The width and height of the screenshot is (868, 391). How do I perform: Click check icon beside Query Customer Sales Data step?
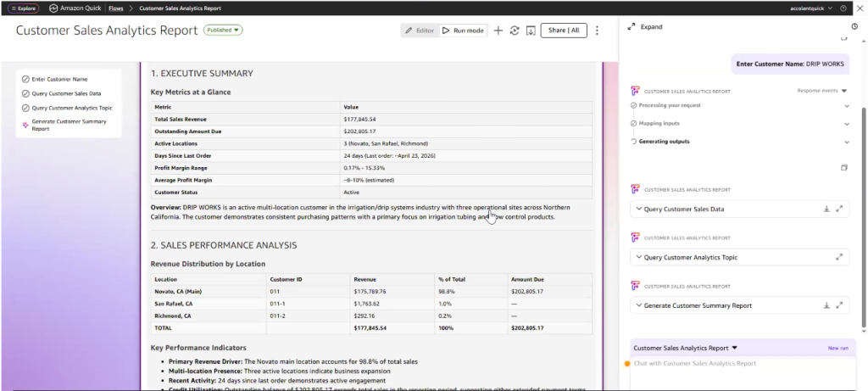(25, 93)
